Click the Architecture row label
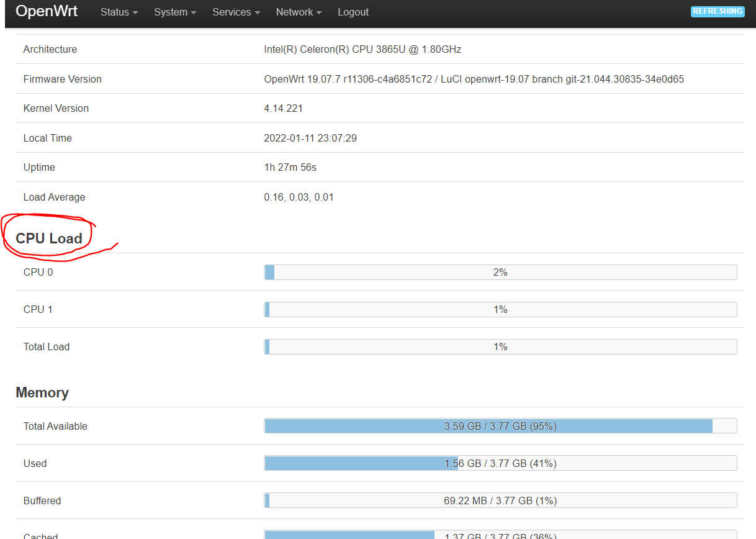 pyautogui.click(x=50, y=49)
